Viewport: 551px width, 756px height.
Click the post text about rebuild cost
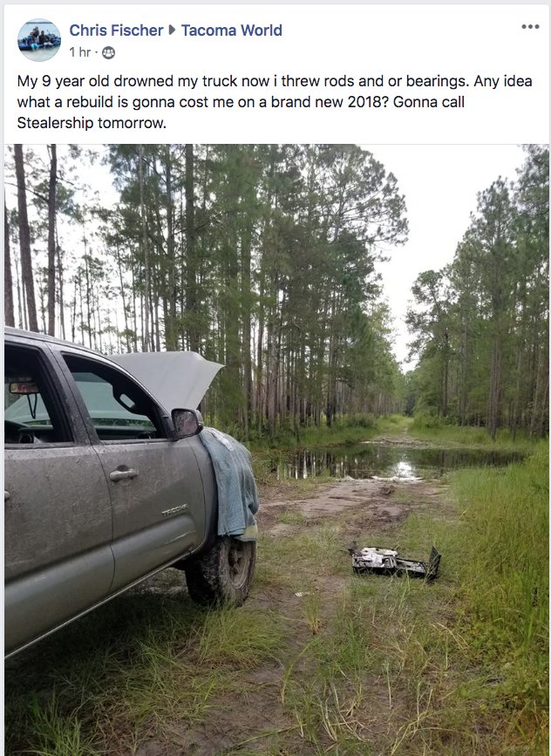(x=275, y=102)
